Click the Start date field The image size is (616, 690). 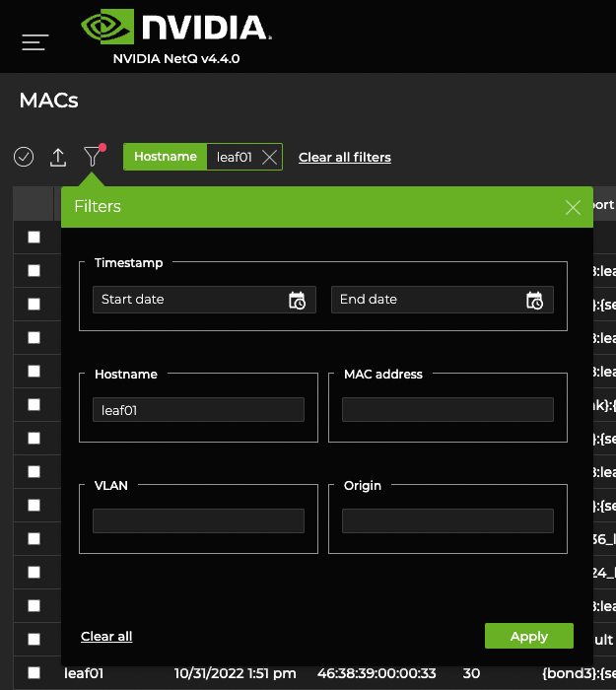[x=204, y=300]
